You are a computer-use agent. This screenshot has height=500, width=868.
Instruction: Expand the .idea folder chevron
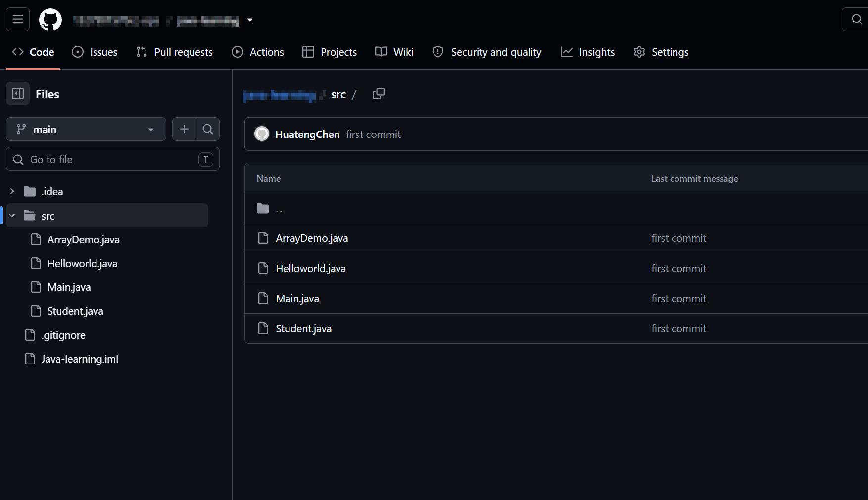(x=12, y=191)
